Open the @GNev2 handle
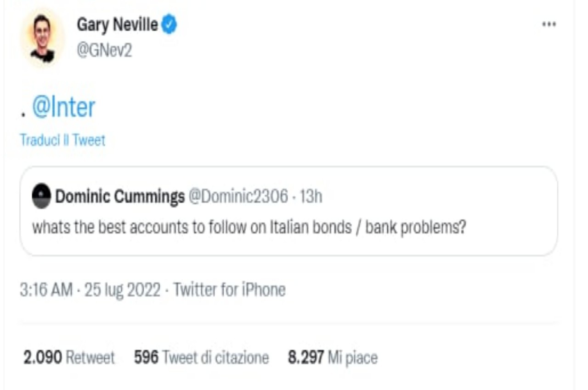This screenshot has width=588, height=390. pos(104,50)
